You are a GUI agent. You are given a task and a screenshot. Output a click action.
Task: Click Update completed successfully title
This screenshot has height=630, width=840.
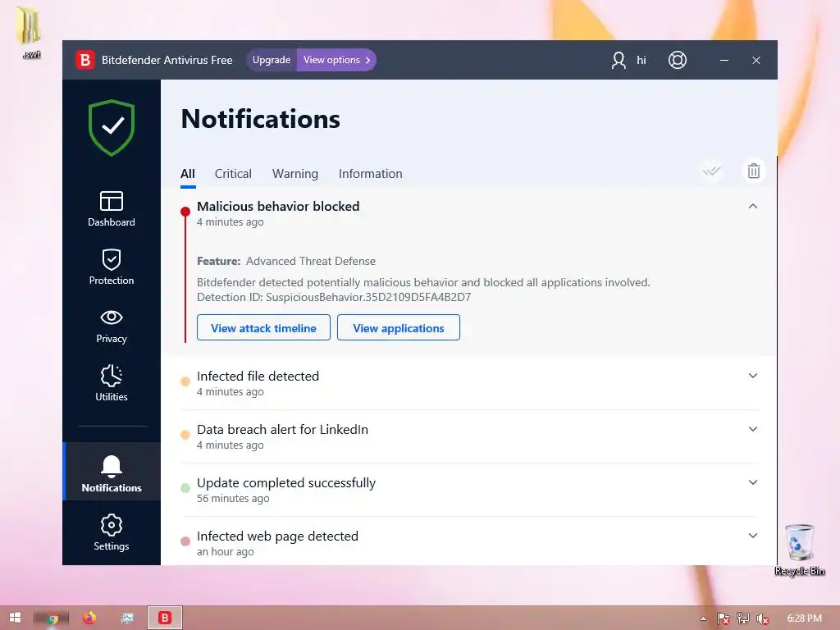pos(286,483)
